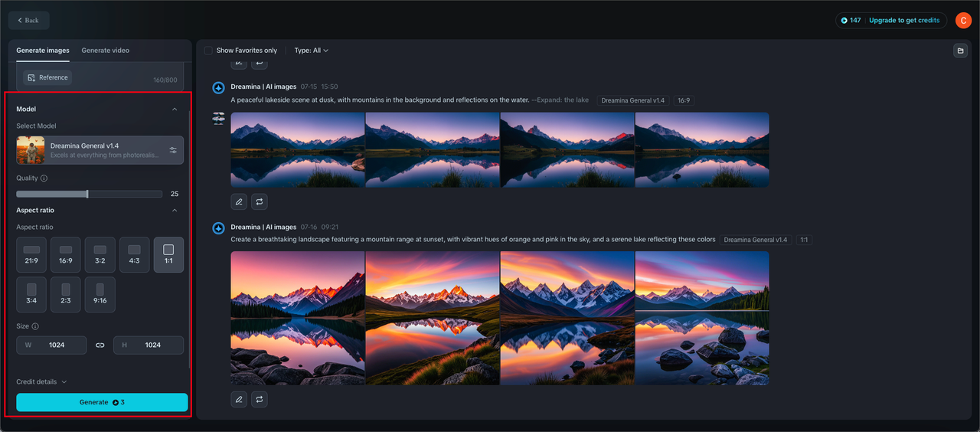This screenshot has height=432, width=980.
Task: Click the orange user avatar C
Action: 963,21
